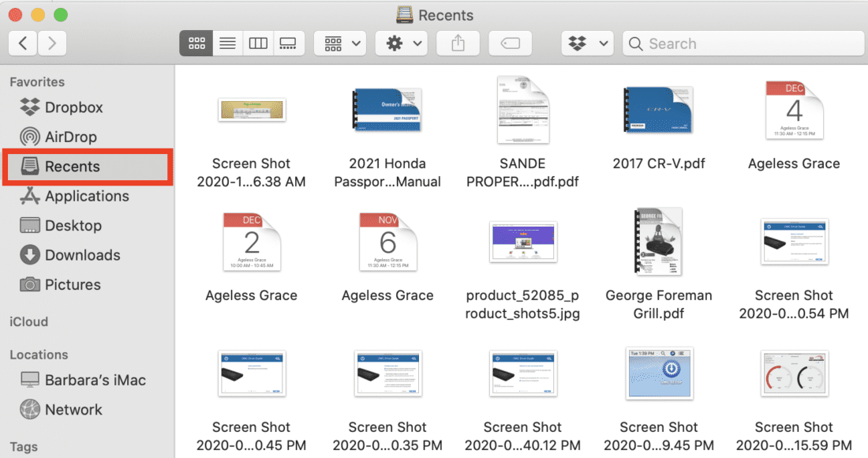Open the Dropbox toolbar dropdown
The height and width of the screenshot is (458, 868).
588,43
